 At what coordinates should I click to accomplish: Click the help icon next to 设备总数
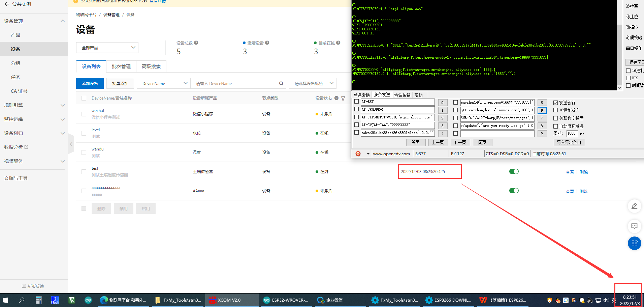point(196,43)
